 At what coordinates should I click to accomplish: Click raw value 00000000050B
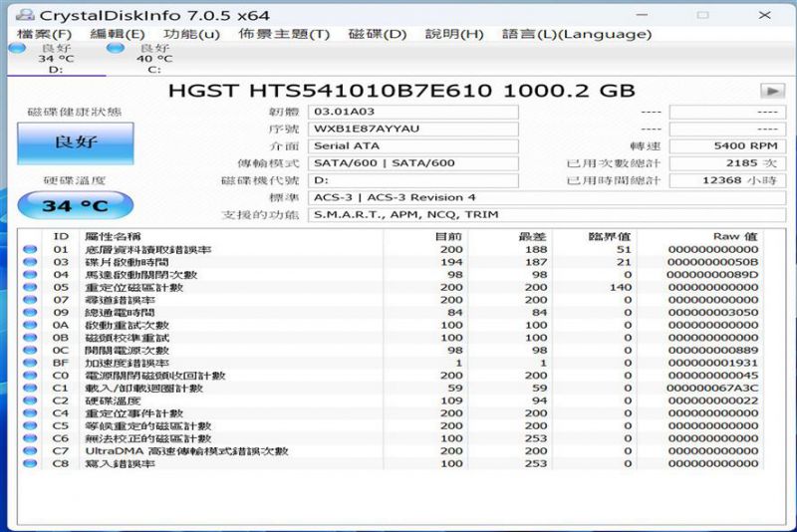(x=712, y=262)
